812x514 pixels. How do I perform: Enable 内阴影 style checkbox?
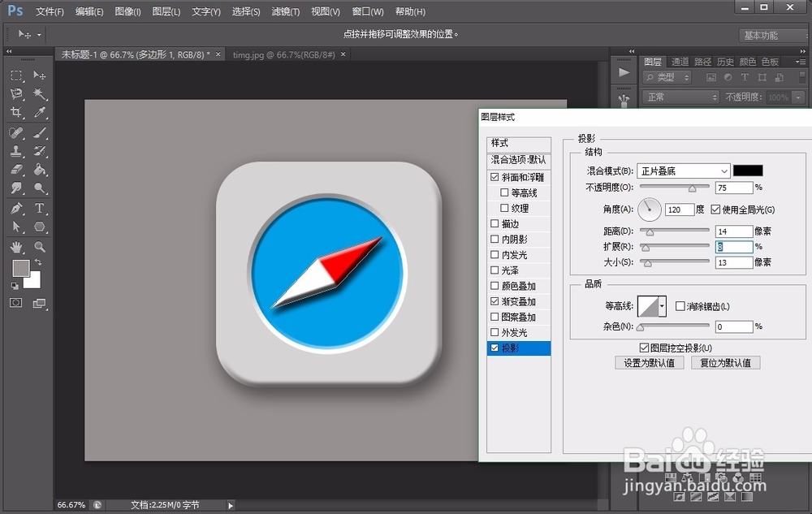tap(495, 240)
